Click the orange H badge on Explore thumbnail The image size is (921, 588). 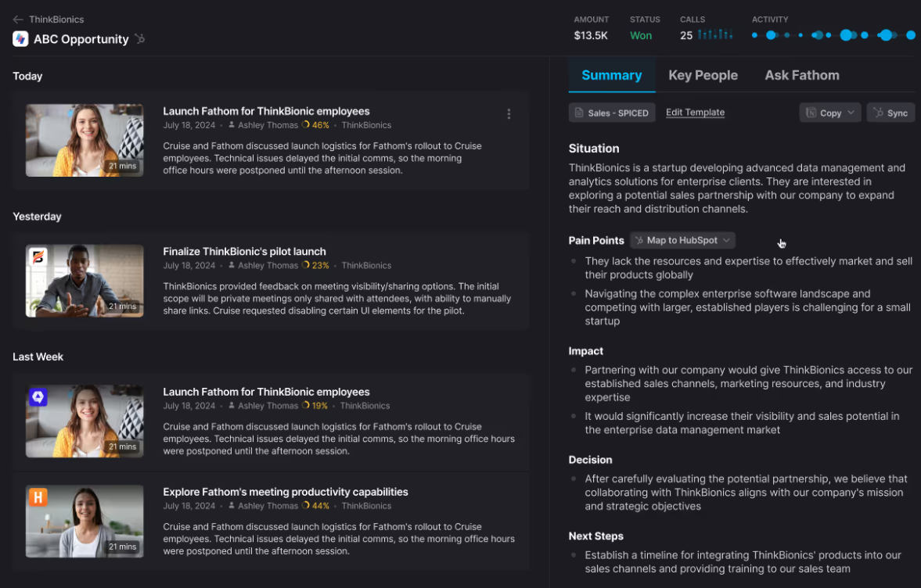[38, 497]
